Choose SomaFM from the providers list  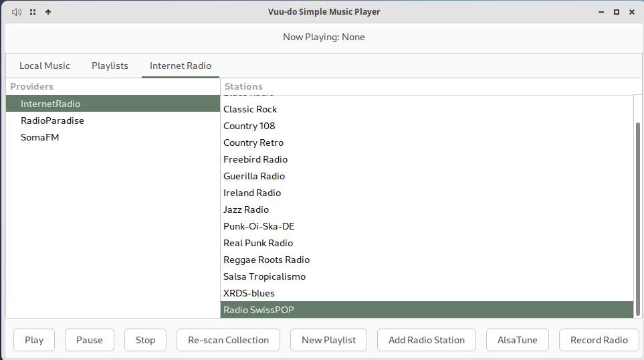pyautogui.click(x=40, y=137)
